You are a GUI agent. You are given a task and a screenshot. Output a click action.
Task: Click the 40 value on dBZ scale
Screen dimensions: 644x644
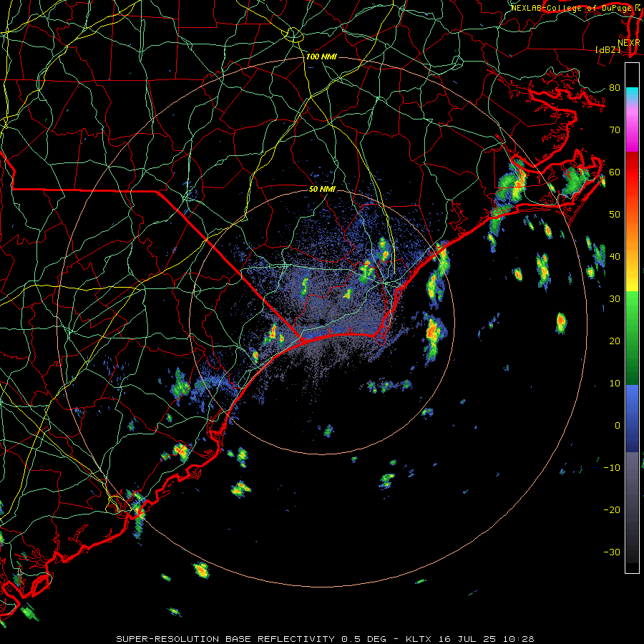pyautogui.click(x=615, y=256)
